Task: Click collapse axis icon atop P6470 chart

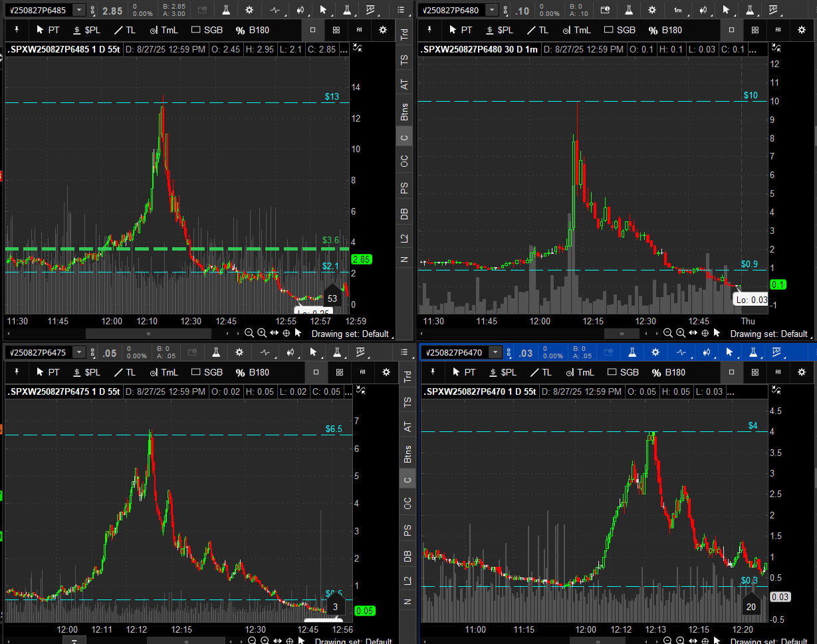Action: (778, 390)
